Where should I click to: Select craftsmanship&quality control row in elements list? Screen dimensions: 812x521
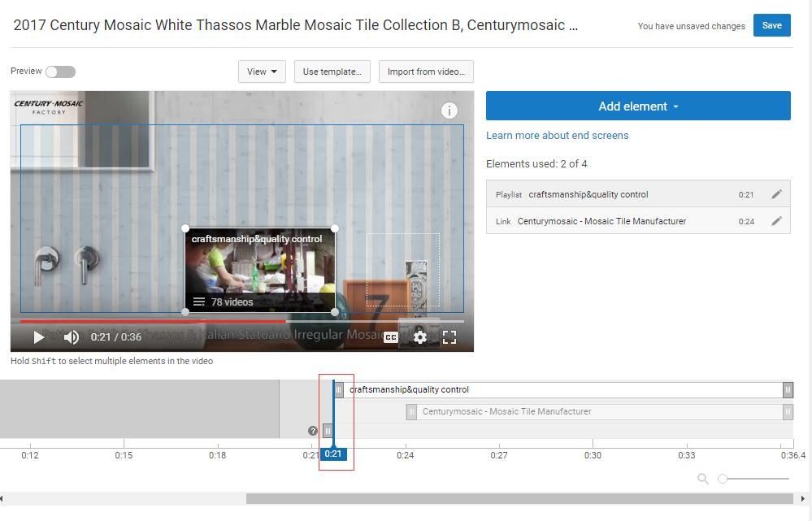[638, 194]
